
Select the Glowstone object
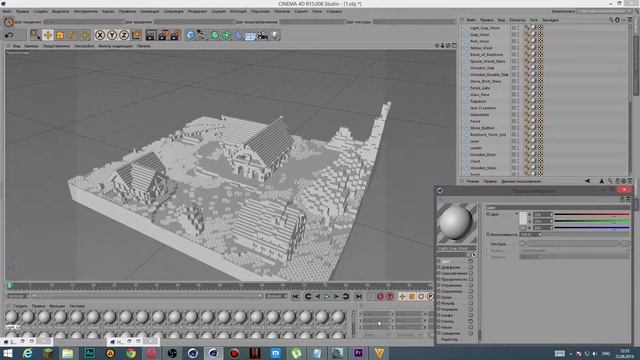pyautogui.click(x=479, y=115)
